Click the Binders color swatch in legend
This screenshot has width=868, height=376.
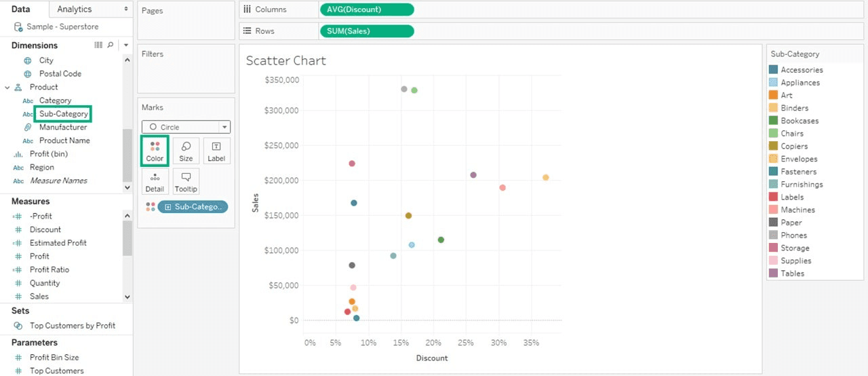coord(773,108)
